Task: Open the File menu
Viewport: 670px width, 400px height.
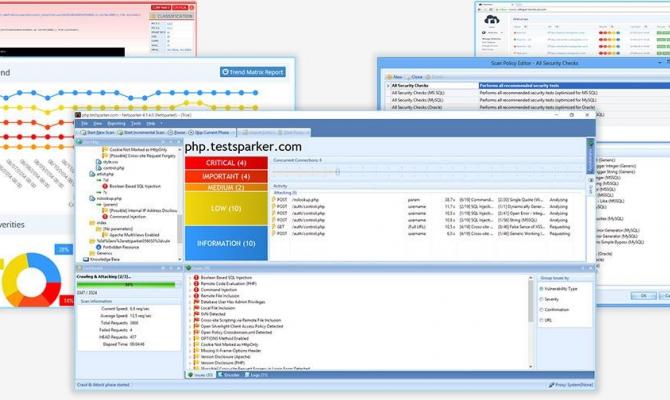Action: (x=85, y=124)
